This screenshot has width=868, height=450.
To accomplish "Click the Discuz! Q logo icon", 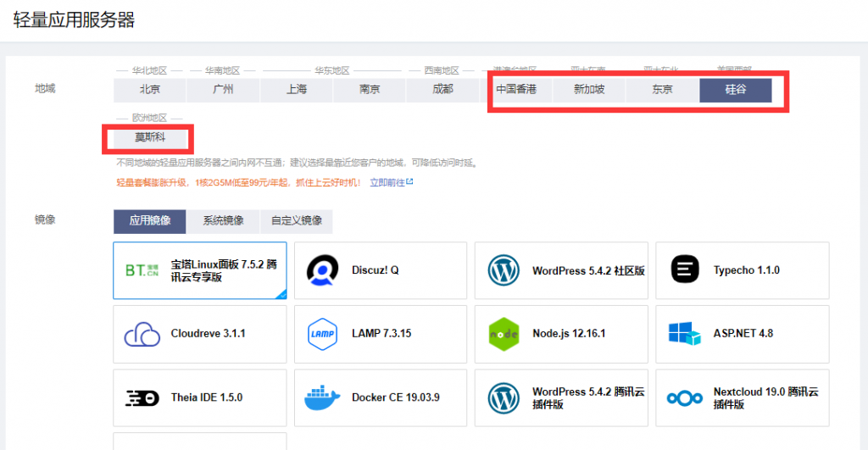I will [x=323, y=270].
